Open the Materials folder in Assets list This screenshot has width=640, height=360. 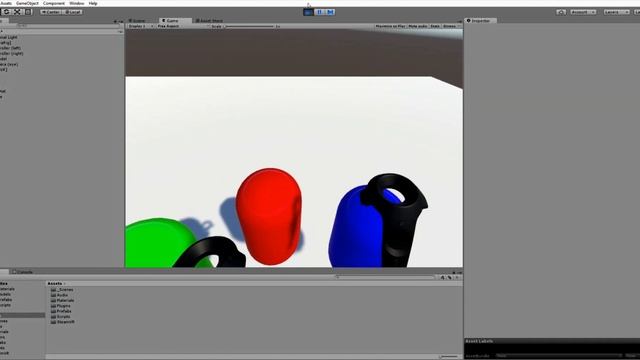tap(62, 300)
